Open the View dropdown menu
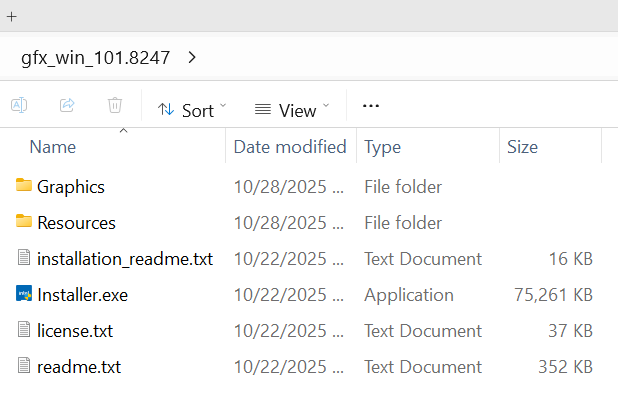618x405 pixels. coord(292,110)
